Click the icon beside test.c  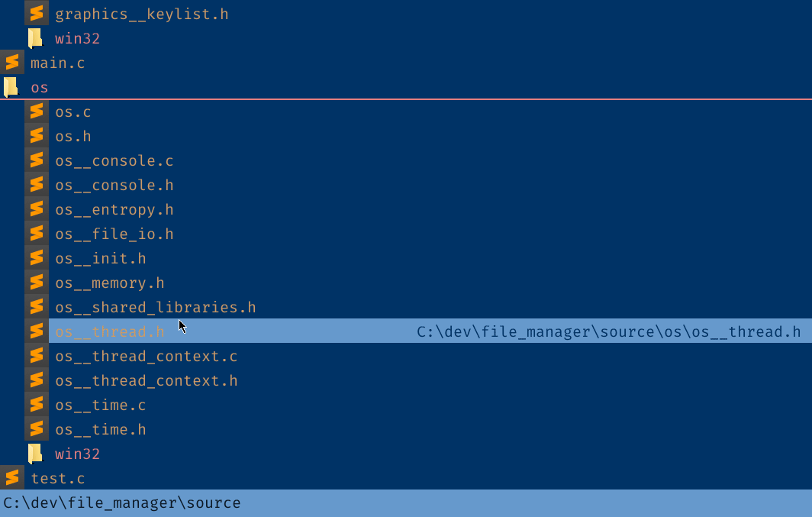[x=12, y=477]
